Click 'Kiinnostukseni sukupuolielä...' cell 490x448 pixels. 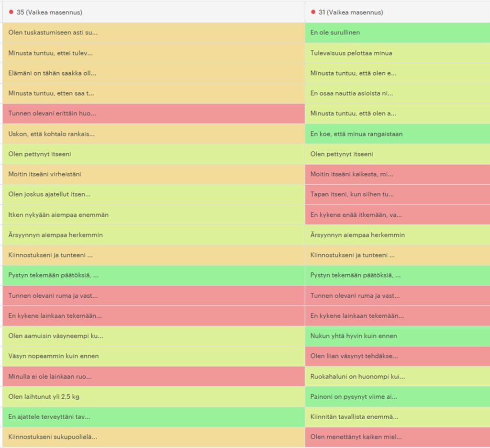[x=154, y=437]
